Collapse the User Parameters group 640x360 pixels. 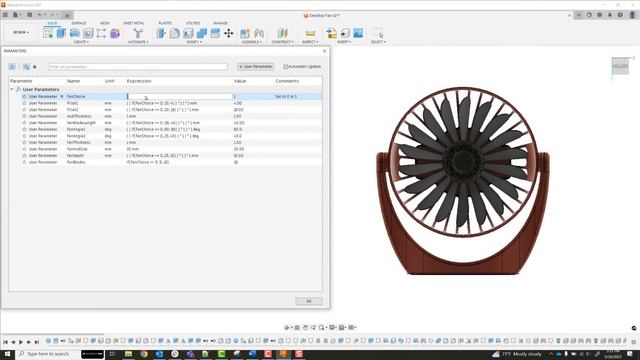[x=12, y=89]
